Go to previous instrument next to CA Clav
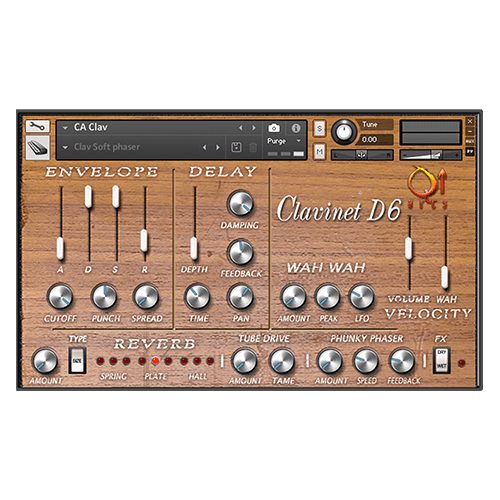Viewport: 500px width, 500px height. coord(241,128)
